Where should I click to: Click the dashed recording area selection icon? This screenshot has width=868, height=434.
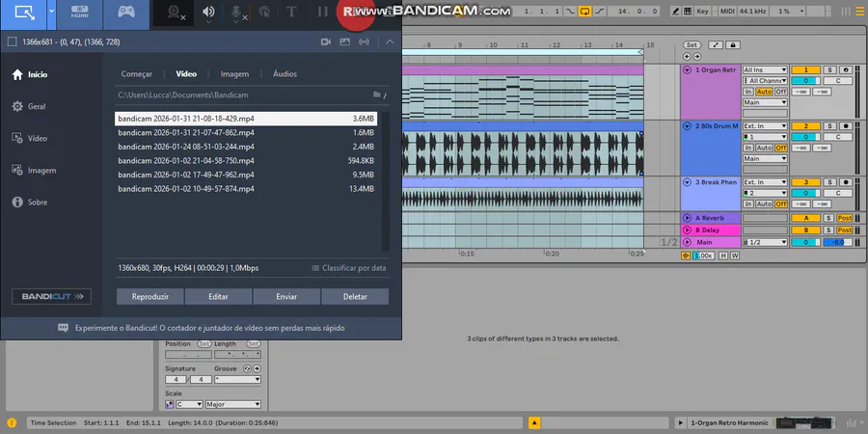tap(12, 42)
